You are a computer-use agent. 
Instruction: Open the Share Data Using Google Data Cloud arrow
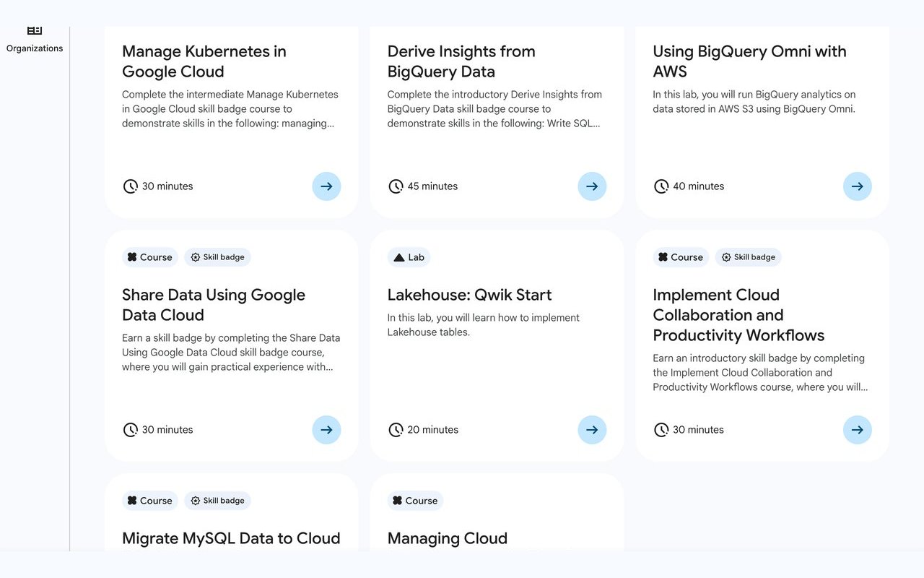coord(326,430)
